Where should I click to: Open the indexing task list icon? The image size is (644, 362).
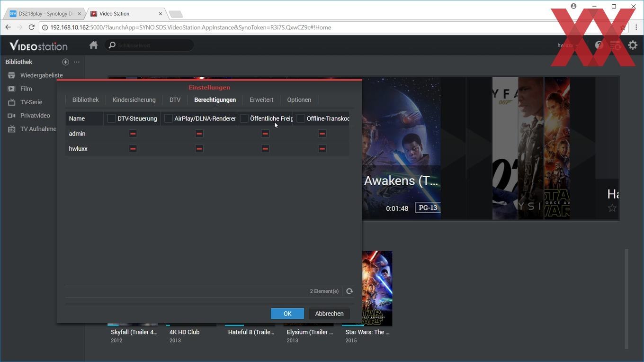pyautogui.click(x=615, y=45)
